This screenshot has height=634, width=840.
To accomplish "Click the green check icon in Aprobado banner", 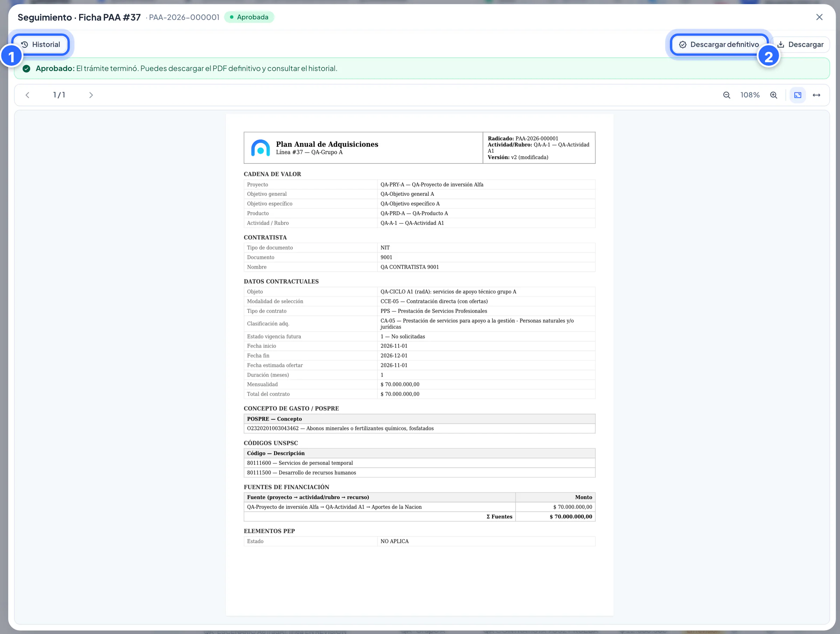I will pos(26,68).
